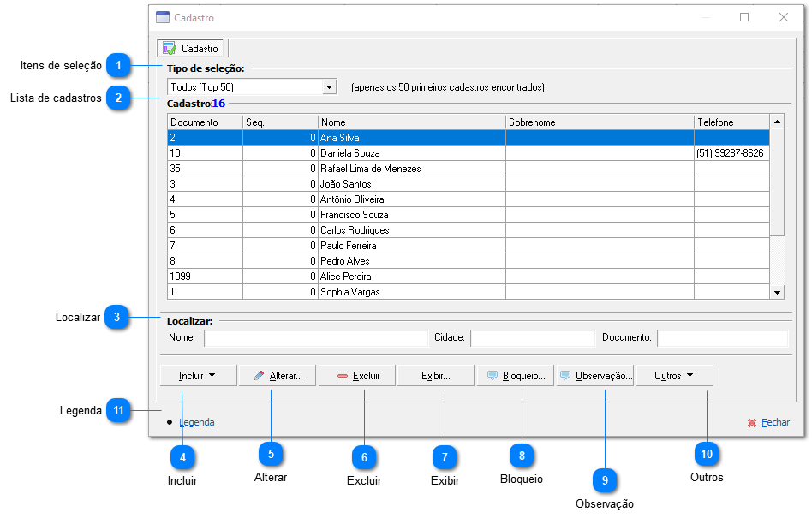Open the Legenda link
The width and height of the screenshot is (812, 524).
tap(197, 422)
